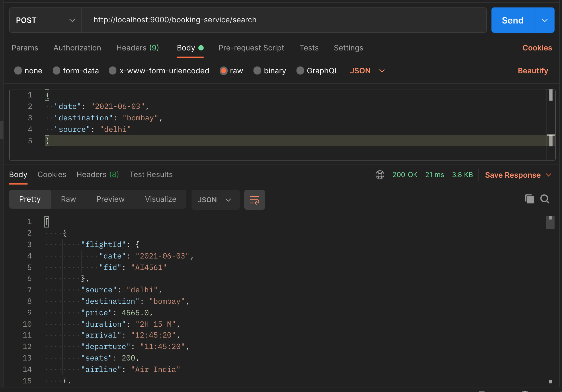Select GraphQL body type
Viewport: 562px width, 392px height.
coord(300,71)
